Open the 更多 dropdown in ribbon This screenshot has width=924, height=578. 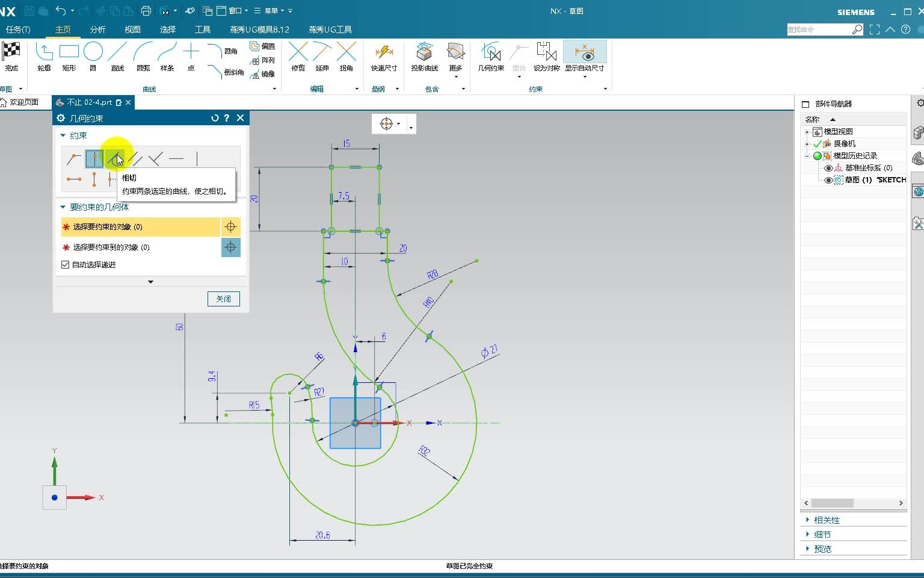point(456,59)
